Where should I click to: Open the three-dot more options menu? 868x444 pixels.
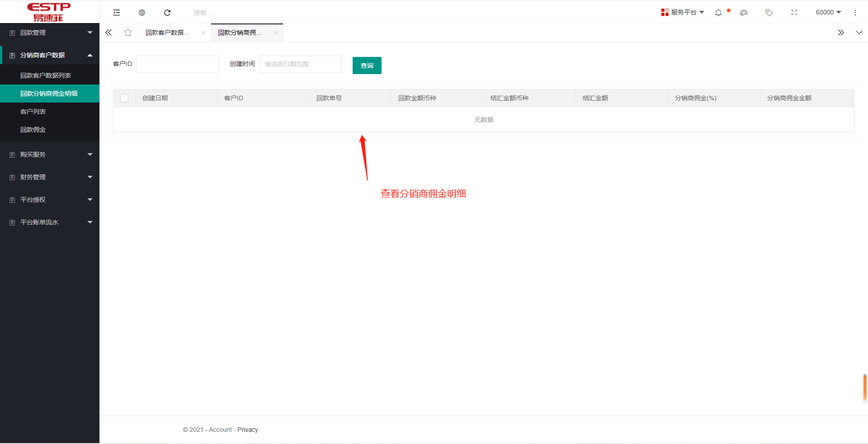(855, 12)
